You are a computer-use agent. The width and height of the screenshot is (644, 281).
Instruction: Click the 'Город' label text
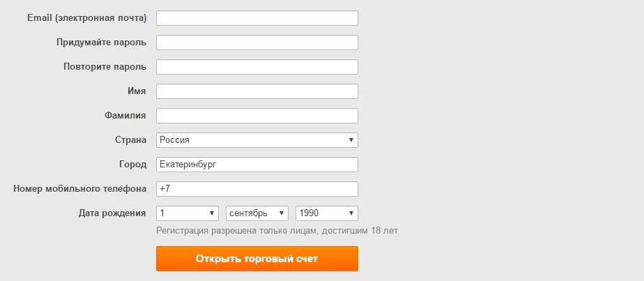(x=132, y=165)
